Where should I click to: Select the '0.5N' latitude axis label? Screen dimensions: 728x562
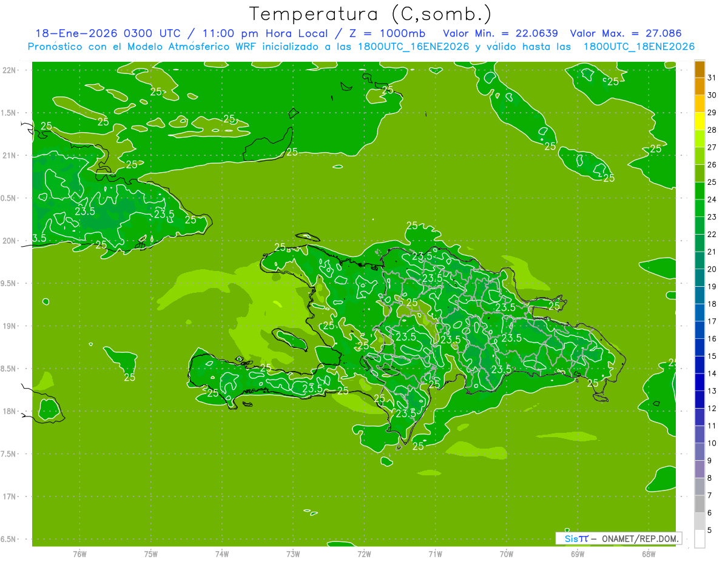(9, 198)
